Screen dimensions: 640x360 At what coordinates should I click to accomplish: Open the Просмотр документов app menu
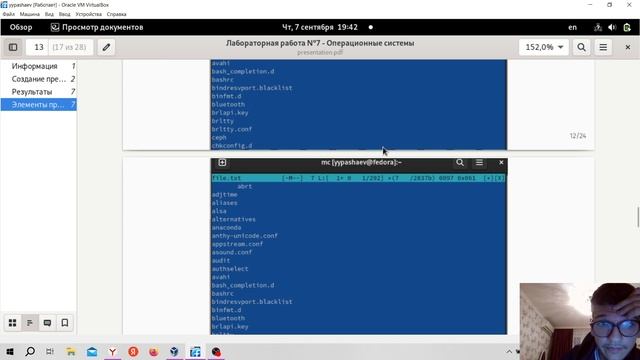coord(97,27)
